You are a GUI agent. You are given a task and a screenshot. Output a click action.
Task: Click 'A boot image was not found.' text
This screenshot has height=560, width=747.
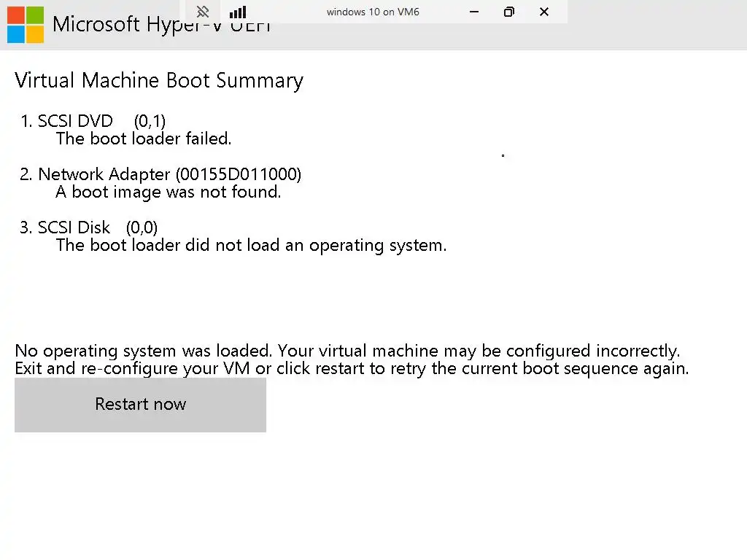click(x=169, y=192)
